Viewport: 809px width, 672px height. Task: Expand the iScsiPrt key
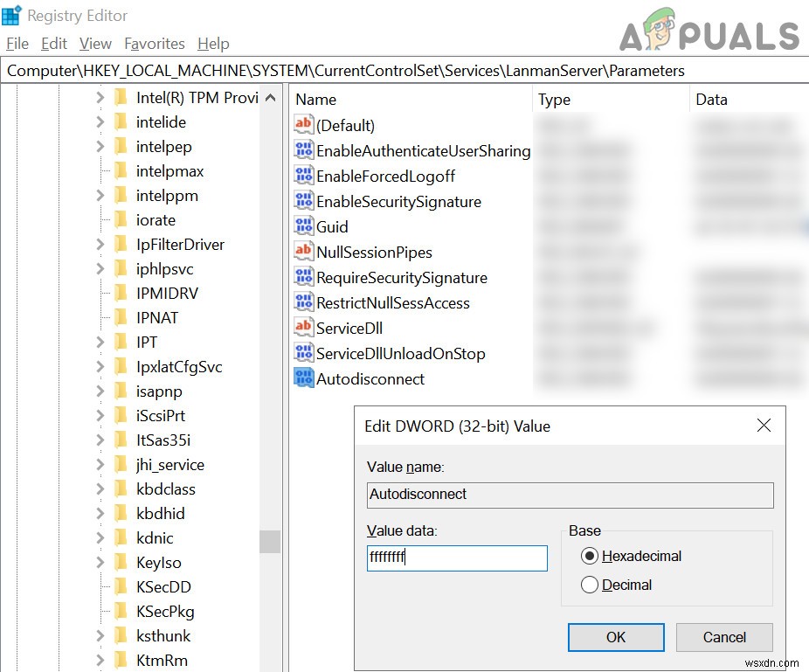pyautogui.click(x=100, y=415)
